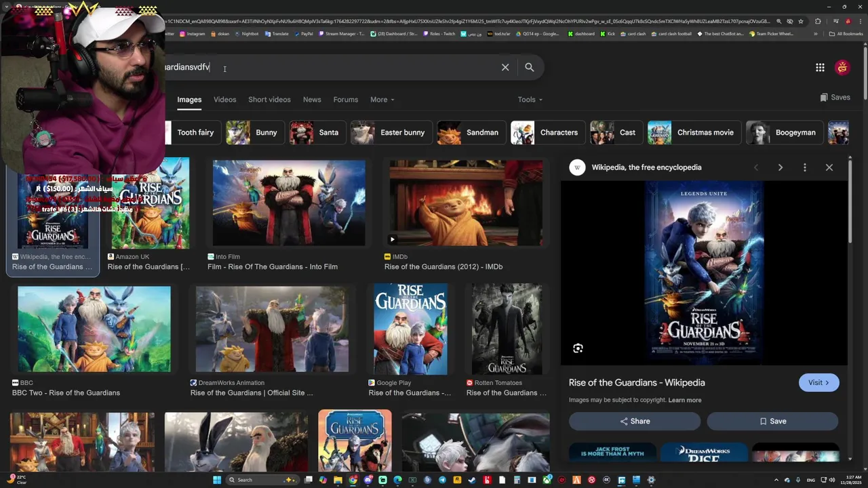Click the preview panel vertical scrollbar
The width and height of the screenshot is (868, 488).
(850, 203)
